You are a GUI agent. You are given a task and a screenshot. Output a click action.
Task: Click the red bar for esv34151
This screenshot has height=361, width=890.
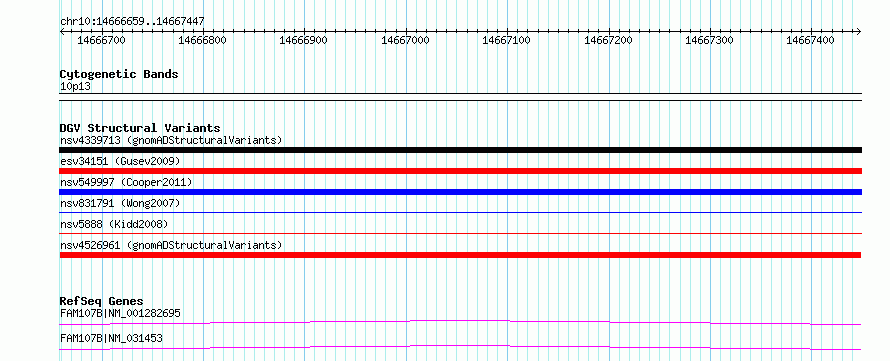point(460,171)
